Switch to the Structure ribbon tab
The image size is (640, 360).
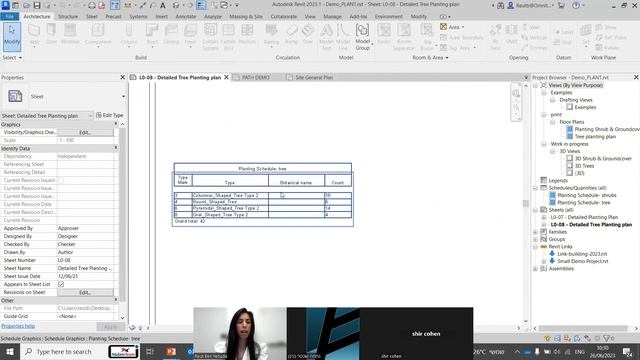click(68, 16)
